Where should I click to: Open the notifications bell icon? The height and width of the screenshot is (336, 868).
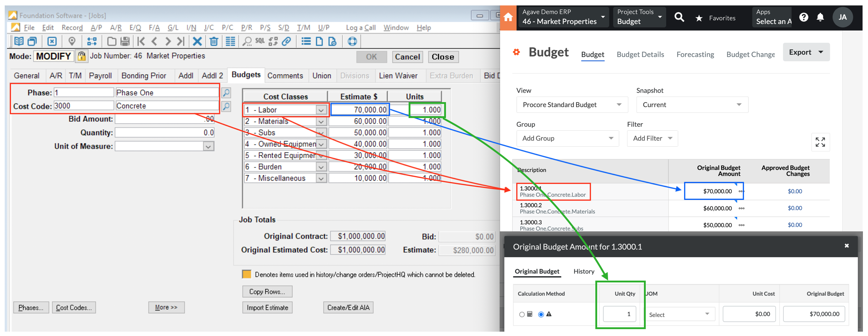pos(820,17)
